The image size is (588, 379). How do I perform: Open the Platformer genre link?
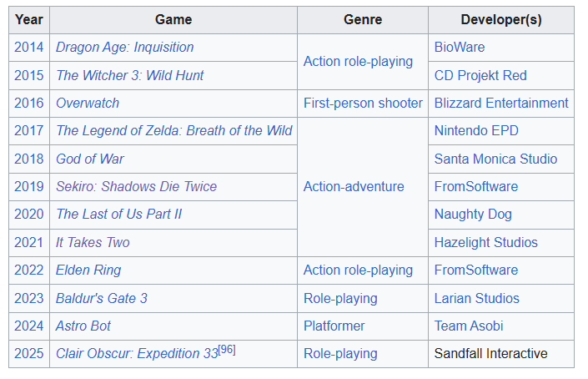[334, 326]
